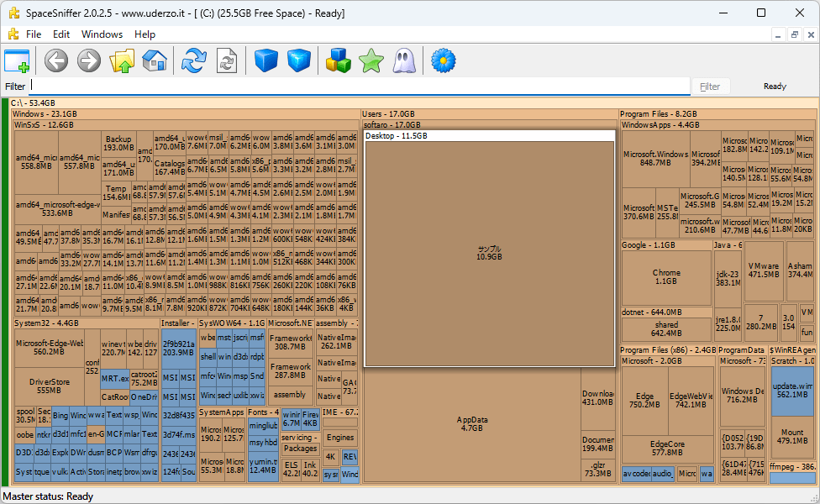Open the File menu
The image size is (820, 504).
34,34
